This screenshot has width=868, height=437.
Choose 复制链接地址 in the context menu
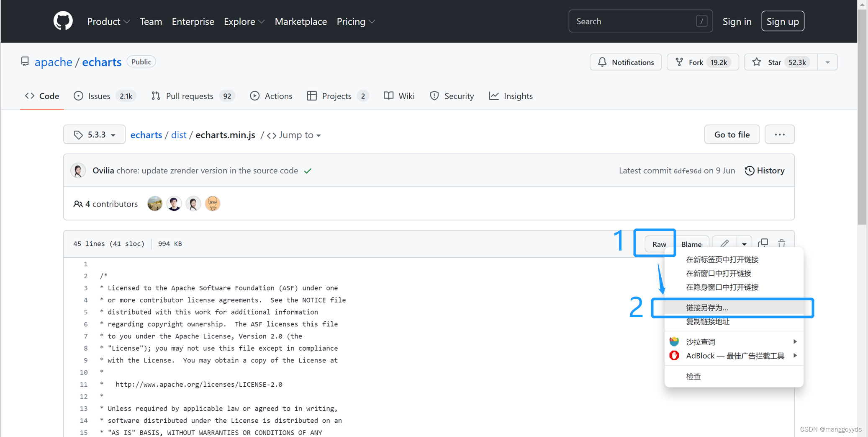[734, 321]
